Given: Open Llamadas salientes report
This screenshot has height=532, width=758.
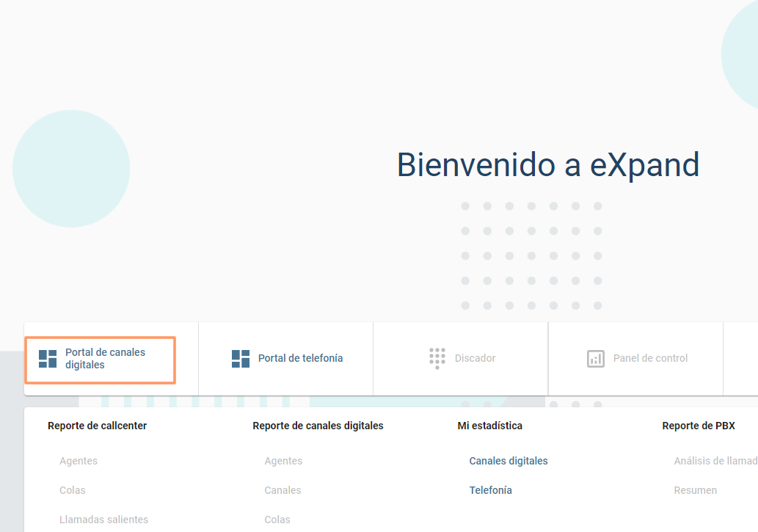Looking at the screenshot, I should coord(103,520).
